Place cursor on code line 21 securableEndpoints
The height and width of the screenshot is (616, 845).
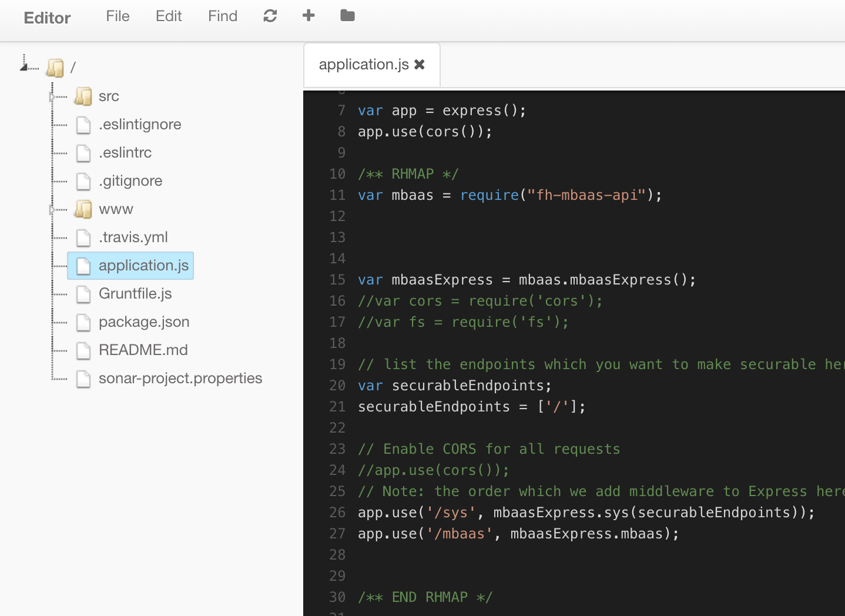pos(434,407)
